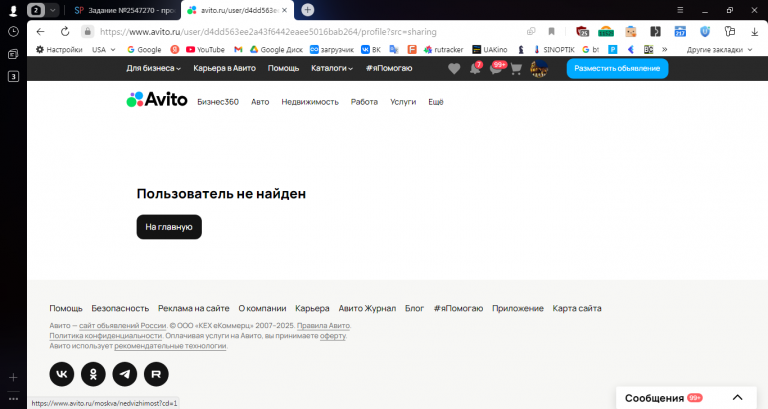
Task: Open the history clock icon in sidebar
Action: 13,32
